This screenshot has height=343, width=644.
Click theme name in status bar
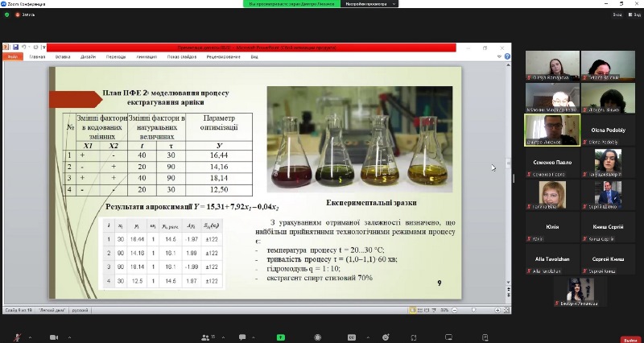point(52,311)
